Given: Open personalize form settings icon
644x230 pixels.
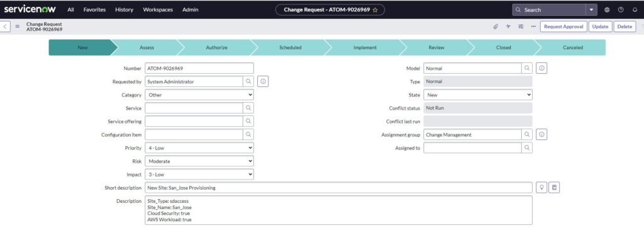Looking at the screenshot, I should [521, 26].
